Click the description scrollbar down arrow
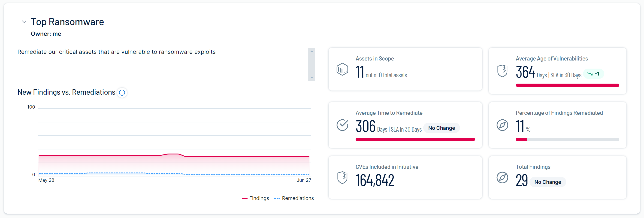Screen dimensions: 644x218 pos(311,78)
